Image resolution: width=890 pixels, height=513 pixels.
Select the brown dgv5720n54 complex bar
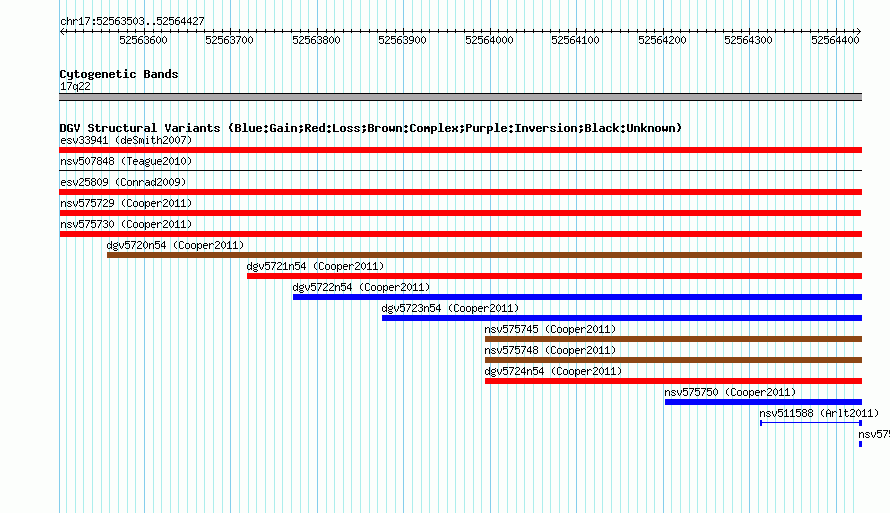pos(484,255)
